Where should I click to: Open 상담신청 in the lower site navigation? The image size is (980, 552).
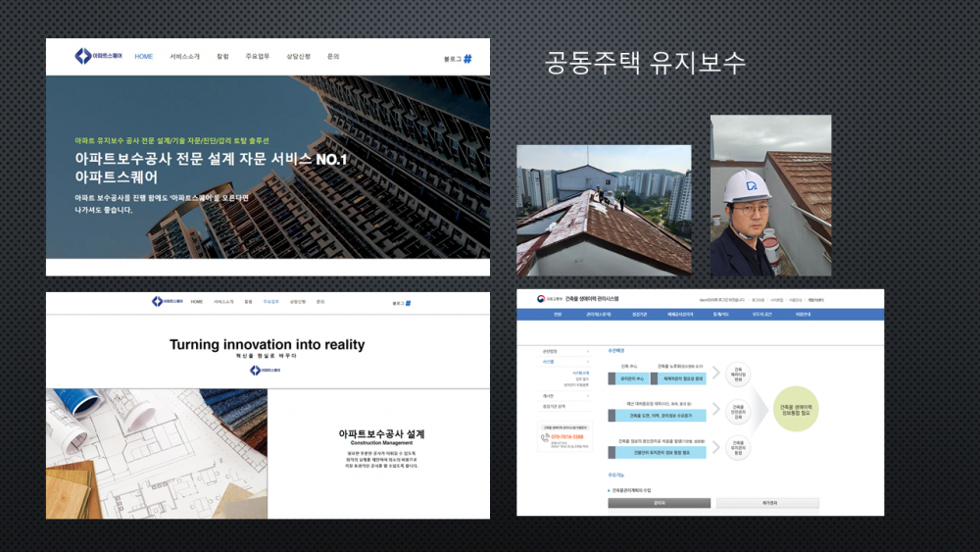[x=298, y=302]
